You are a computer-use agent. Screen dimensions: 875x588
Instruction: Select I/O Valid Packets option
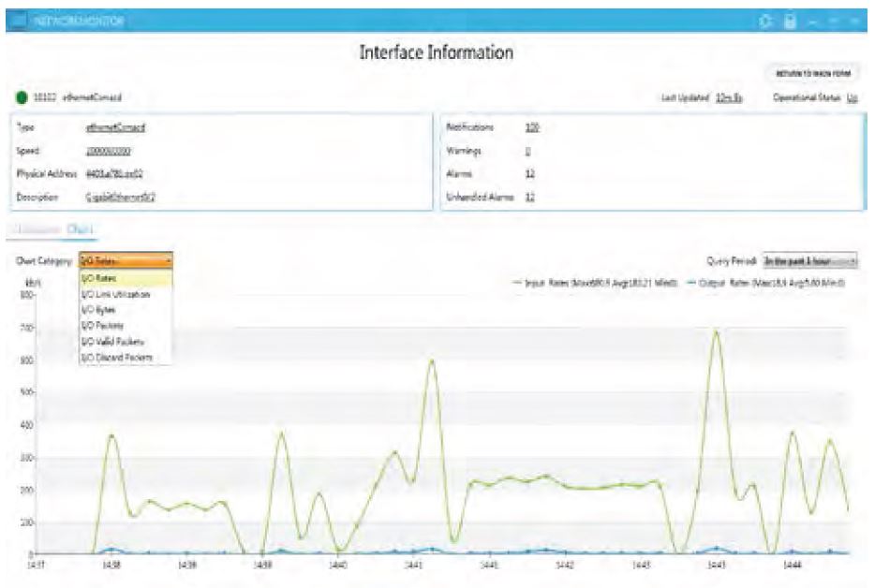coord(110,341)
